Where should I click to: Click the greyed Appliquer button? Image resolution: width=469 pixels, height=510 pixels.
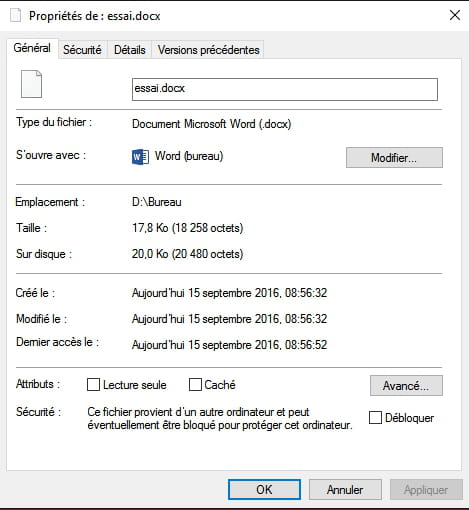pos(426,490)
